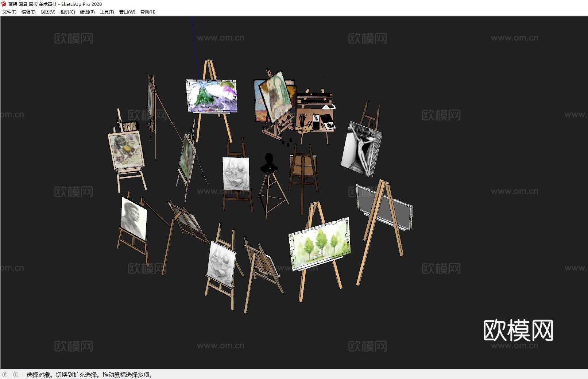Open the 文件(F) menu

coord(9,12)
